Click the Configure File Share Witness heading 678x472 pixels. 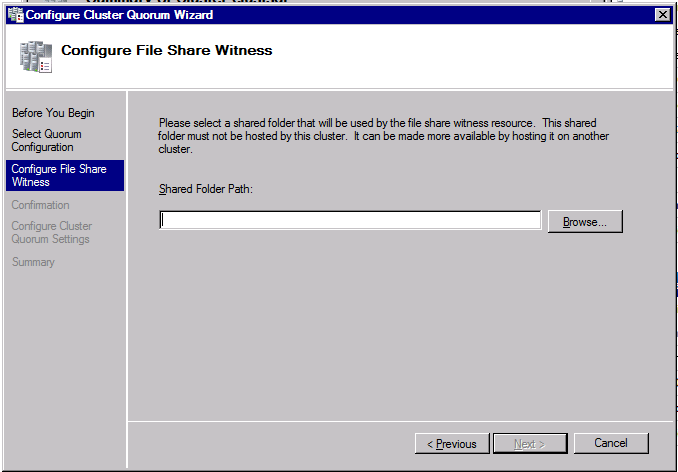[x=167, y=50]
